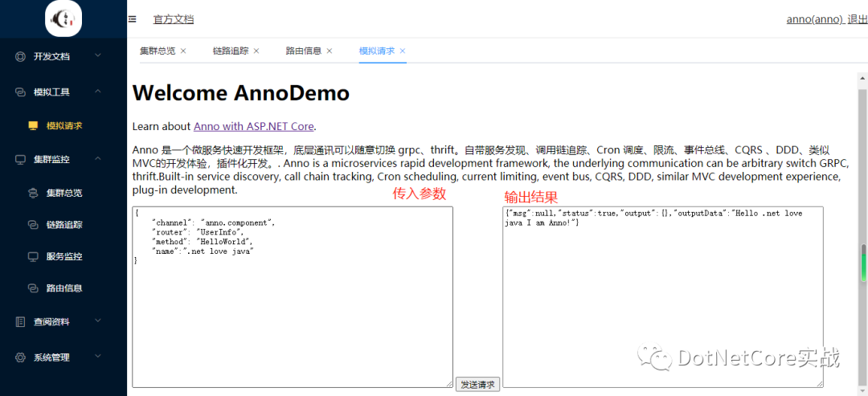Click the 集群总览 sidebar icon
Image resolution: width=868 pixels, height=396 pixels.
click(33, 193)
